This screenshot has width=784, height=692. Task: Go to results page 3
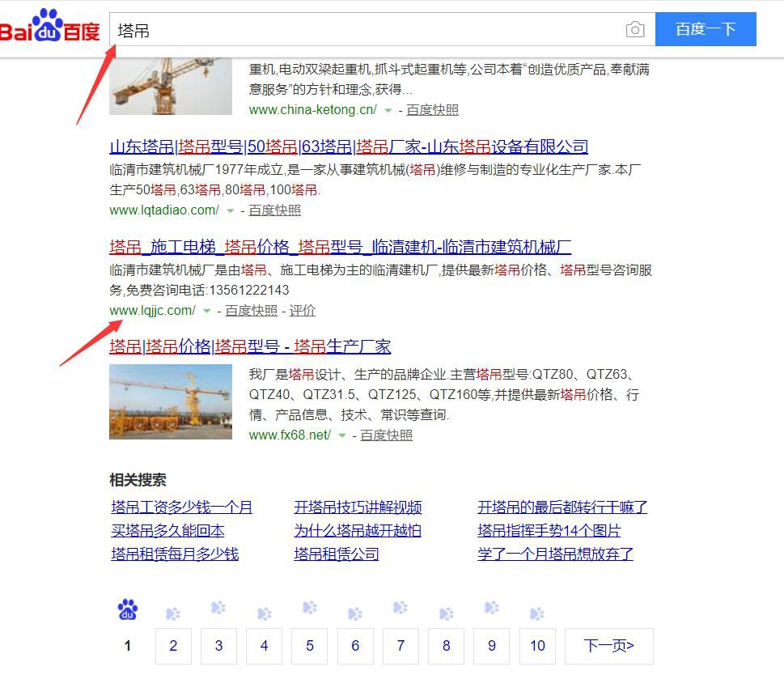(218, 646)
